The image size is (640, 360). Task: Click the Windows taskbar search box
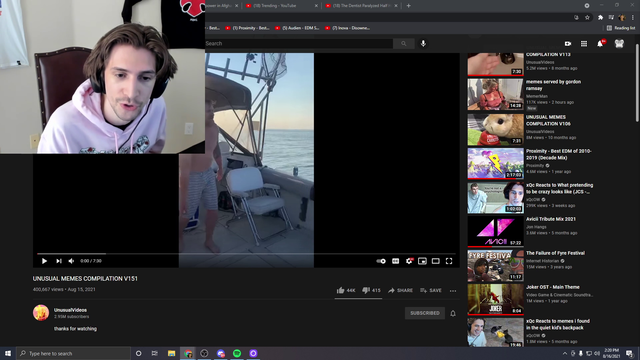(73, 353)
